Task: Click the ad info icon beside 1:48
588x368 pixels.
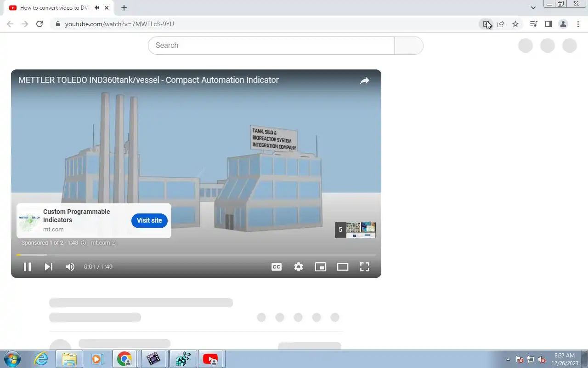Action: [x=84, y=243]
